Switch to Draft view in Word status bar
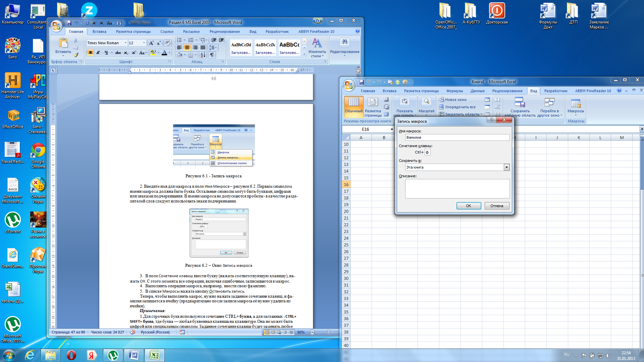 pos(291,332)
